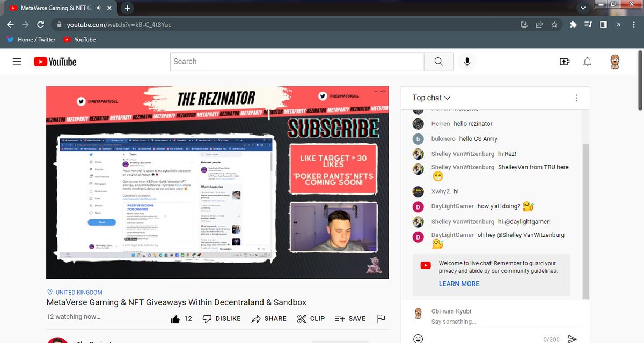Bookmark this tab with the star
The image size is (644, 343).
(554, 25)
